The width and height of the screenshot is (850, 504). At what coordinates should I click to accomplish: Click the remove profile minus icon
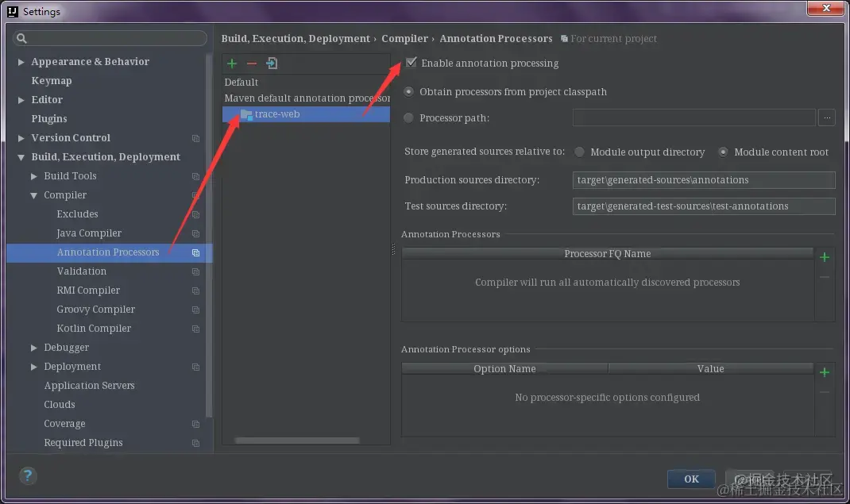[x=252, y=63]
